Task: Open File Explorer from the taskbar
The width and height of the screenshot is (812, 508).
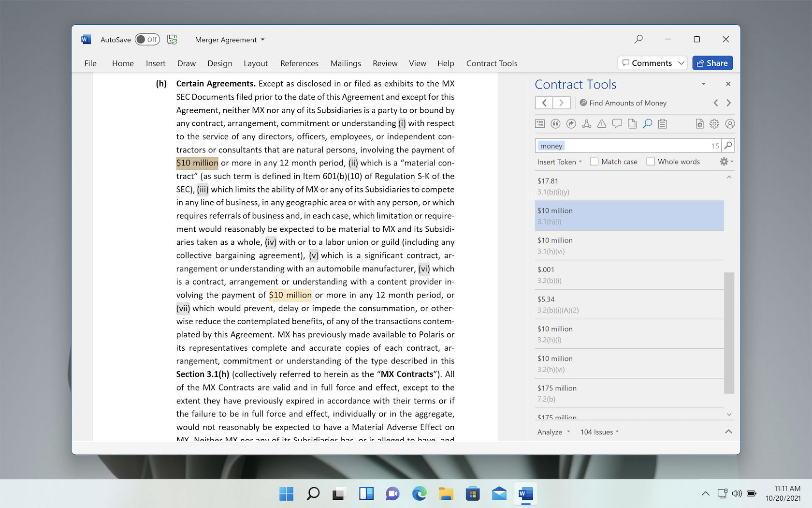Action: tap(446, 493)
